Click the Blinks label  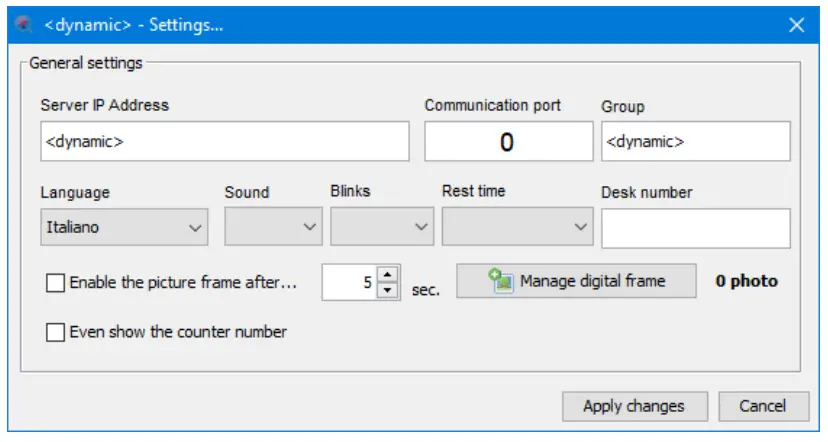coord(350,191)
